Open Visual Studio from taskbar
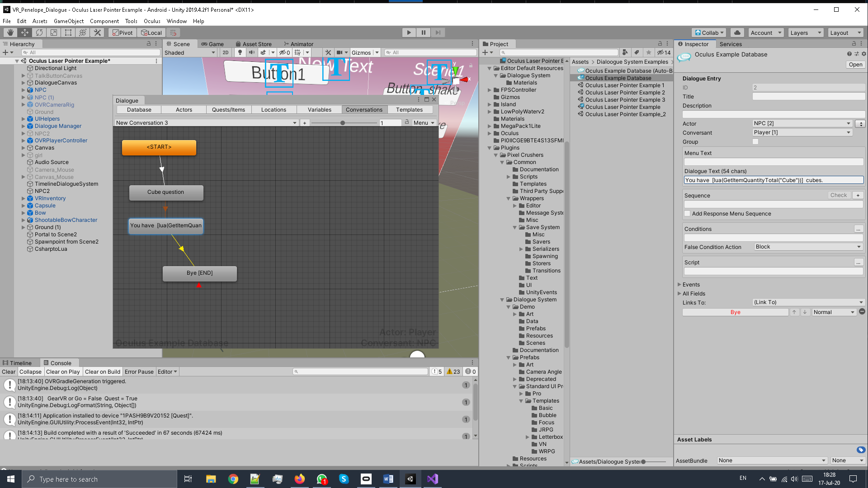The height and width of the screenshot is (488, 868). pyautogui.click(x=433, y=479)
